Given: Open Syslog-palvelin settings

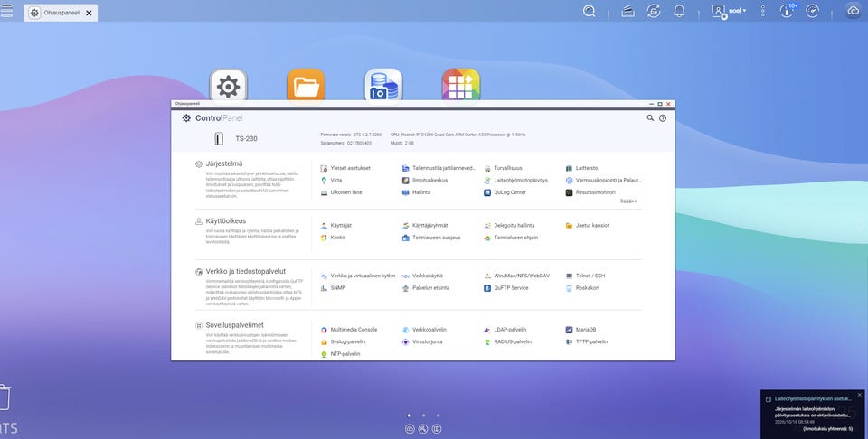Looking at the screenshot, I should [343, 341].
